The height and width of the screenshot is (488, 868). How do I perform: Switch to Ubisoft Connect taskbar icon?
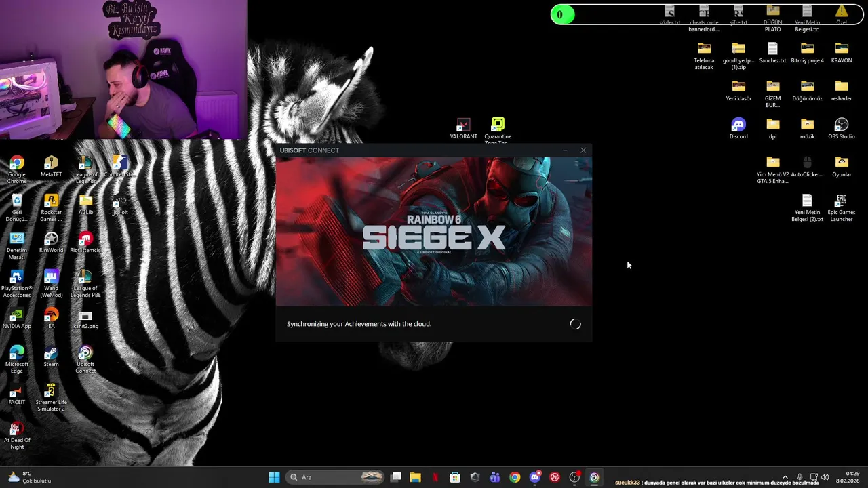coord(594,477)
